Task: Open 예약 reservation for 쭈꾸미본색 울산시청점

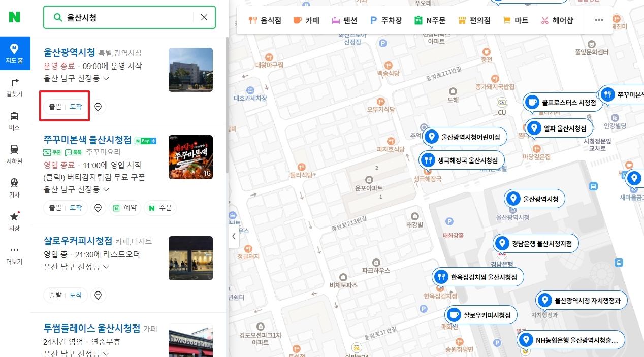Action: 124,208
